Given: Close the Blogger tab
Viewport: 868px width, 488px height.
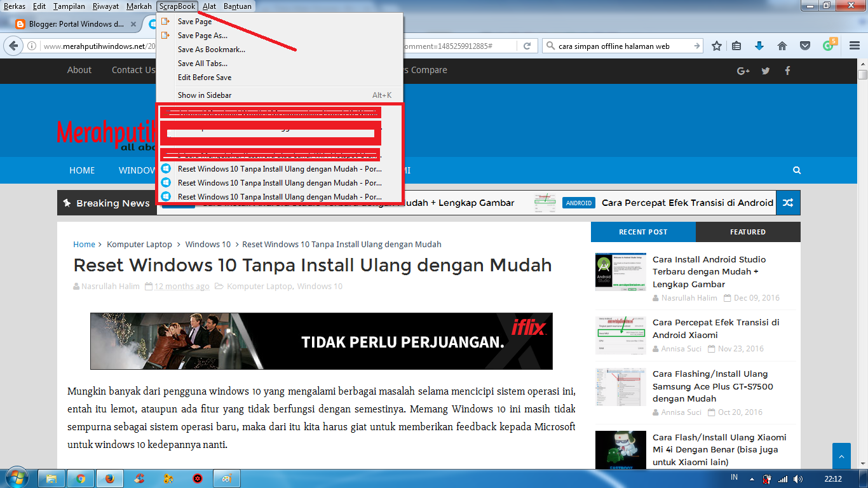Looking at the screenshot, I should pyautogui.click(x=133, y=24).
